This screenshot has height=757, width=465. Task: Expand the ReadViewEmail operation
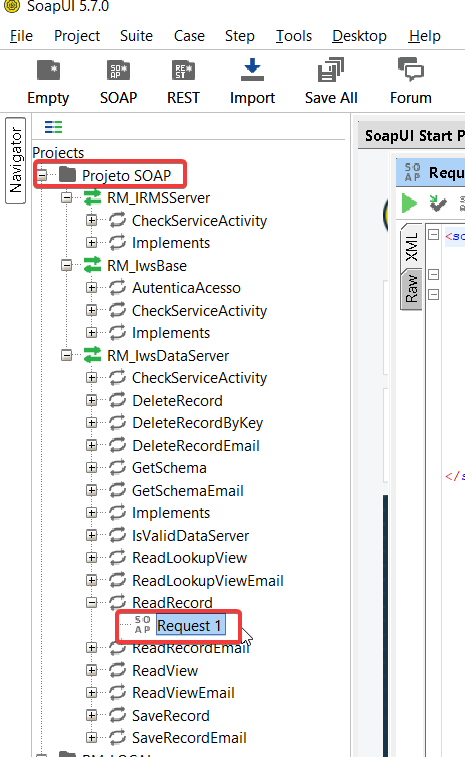91,693
